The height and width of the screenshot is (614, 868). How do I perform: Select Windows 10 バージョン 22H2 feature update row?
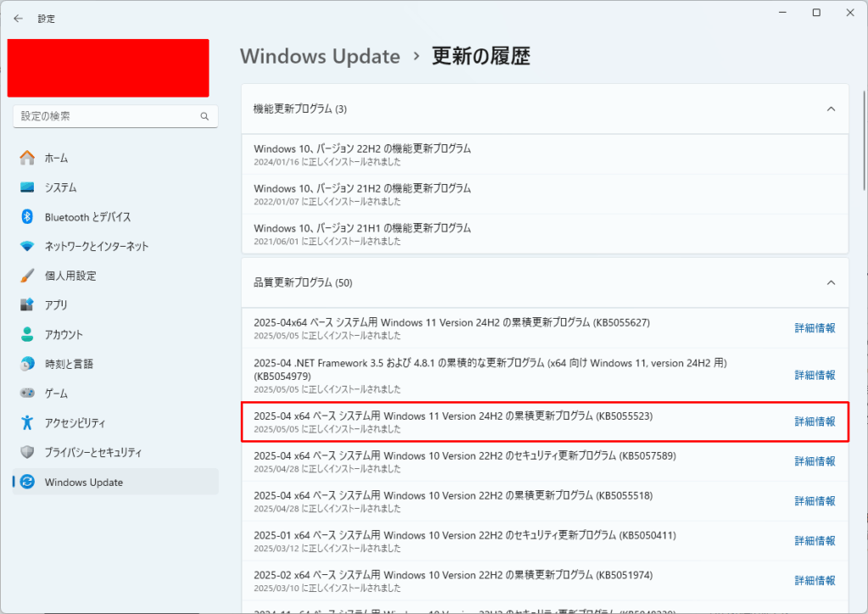[x=545, y=154]
